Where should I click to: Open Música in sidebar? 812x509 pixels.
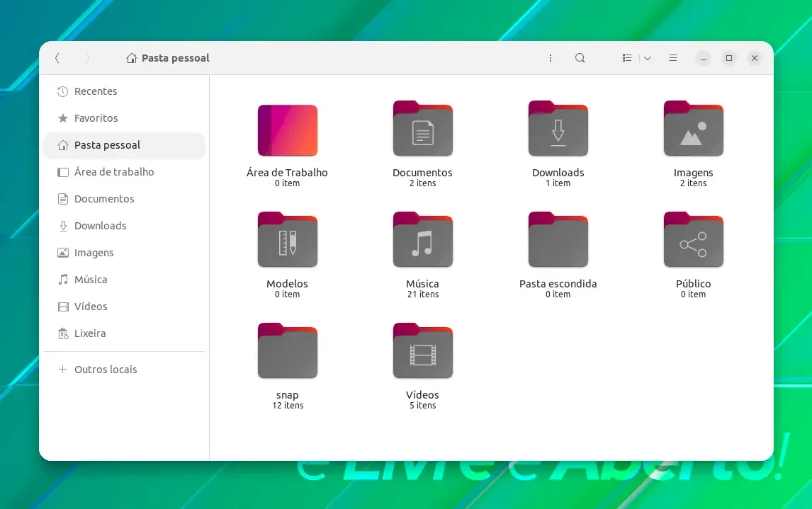click(124, 280)
